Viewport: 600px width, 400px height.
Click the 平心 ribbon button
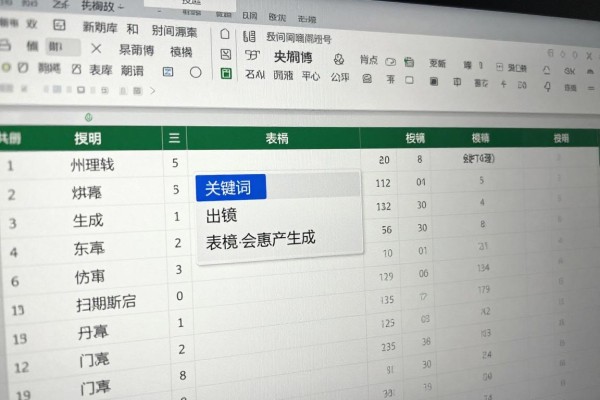[x=311, y=76]
